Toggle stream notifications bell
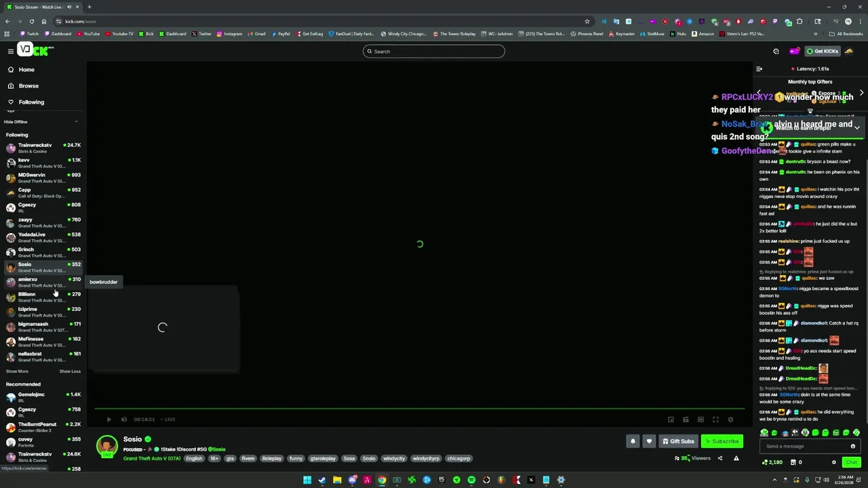Screen dimensions: 868x488 point(633,441)
